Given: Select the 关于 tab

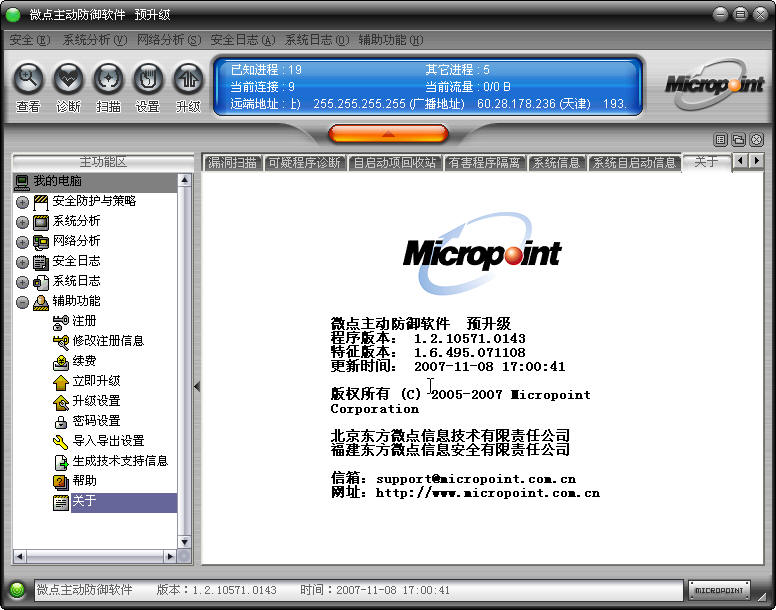Looking at the screenshot, I should pyautogui.click(x=706, y=162).
